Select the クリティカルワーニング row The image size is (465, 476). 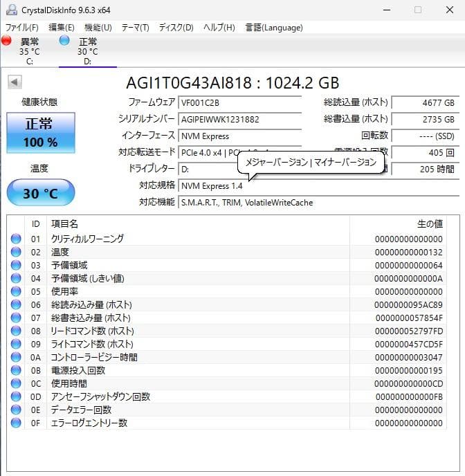click(x=227, y=239)
